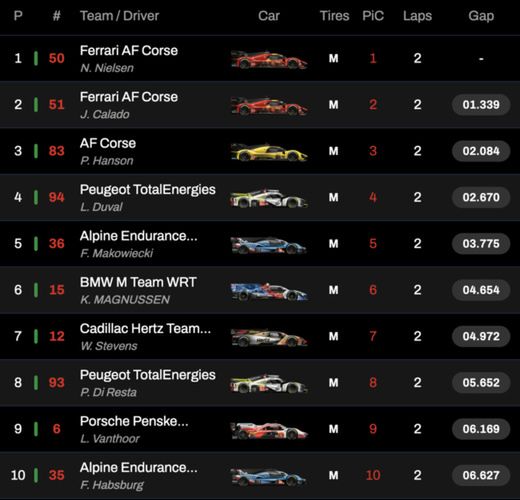Click the Michelin tire M on N. Nielsen row
The width and height of the screenshot is (520, 500).
tap(334, 58)
